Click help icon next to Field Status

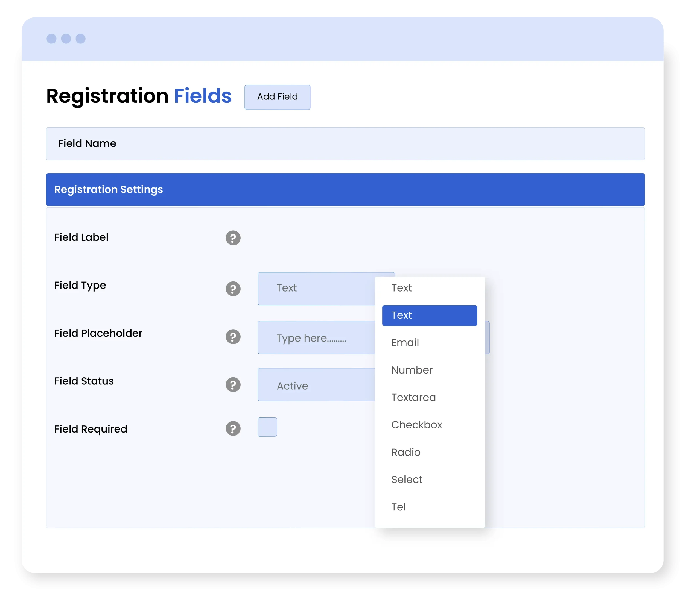coord(233,384)
